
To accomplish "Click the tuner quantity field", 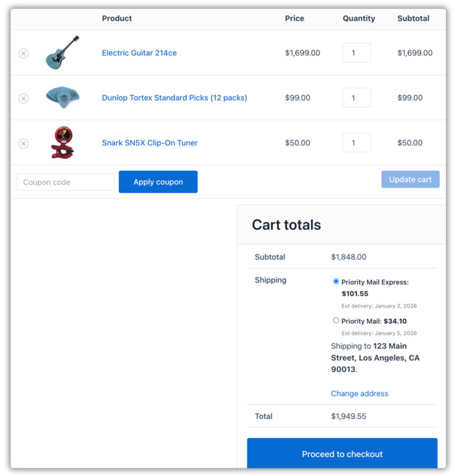I will [356, 143].
